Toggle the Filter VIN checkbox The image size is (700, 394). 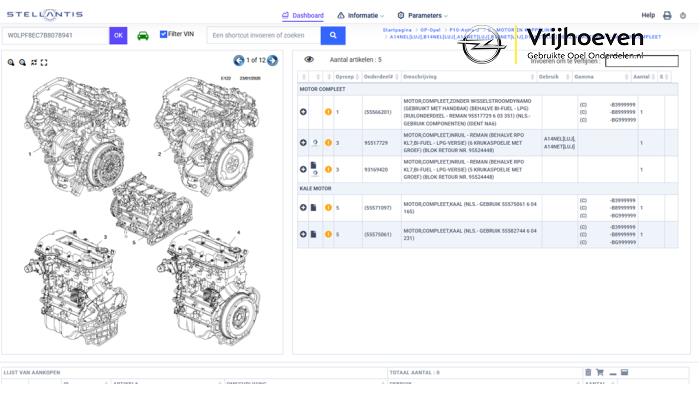coord(163,34)
